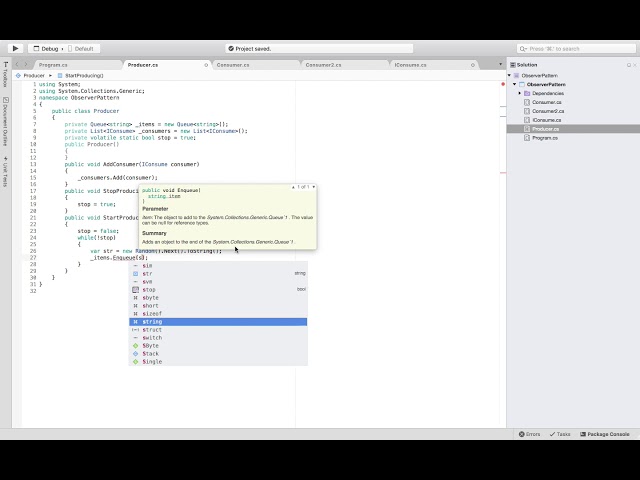Select Consumer2.cs in the solution tree

click(x=548, y=111)
